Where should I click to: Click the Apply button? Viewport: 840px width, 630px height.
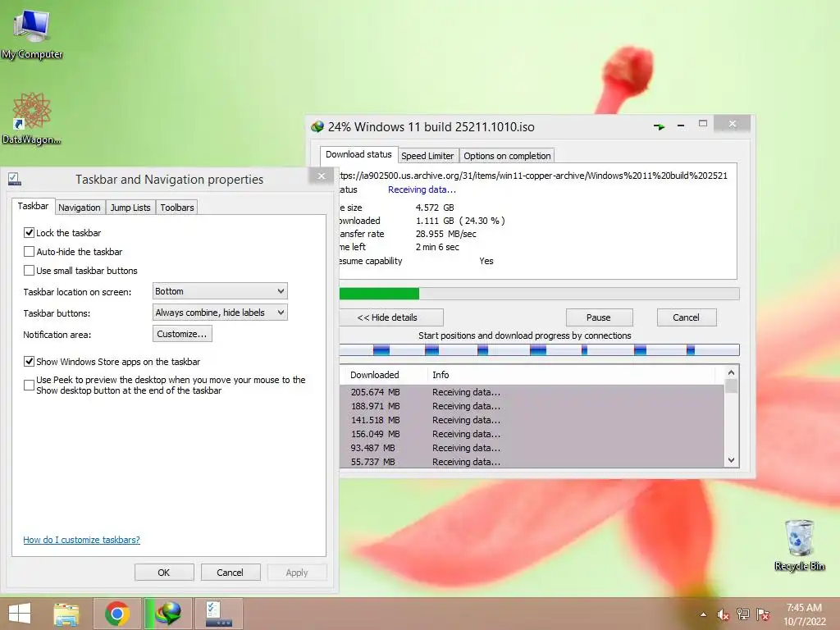pyautogui.click(x=297, y=572)
